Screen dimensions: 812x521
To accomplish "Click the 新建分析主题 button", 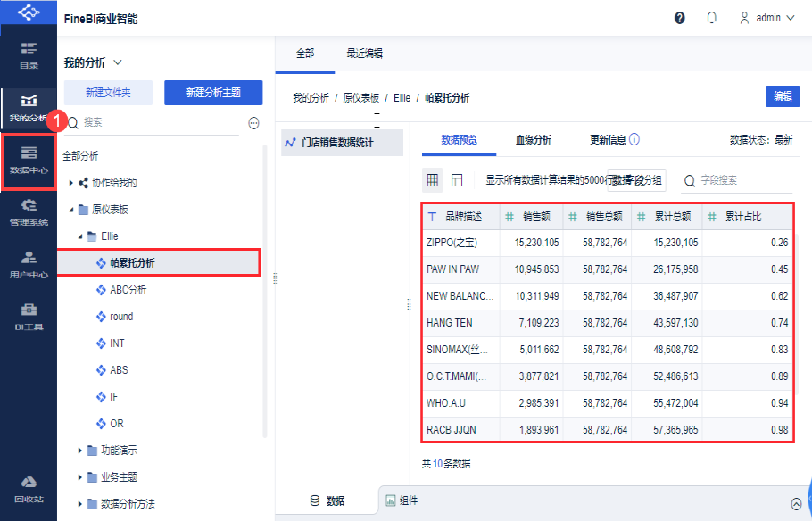I will click(x=213, y=93).
